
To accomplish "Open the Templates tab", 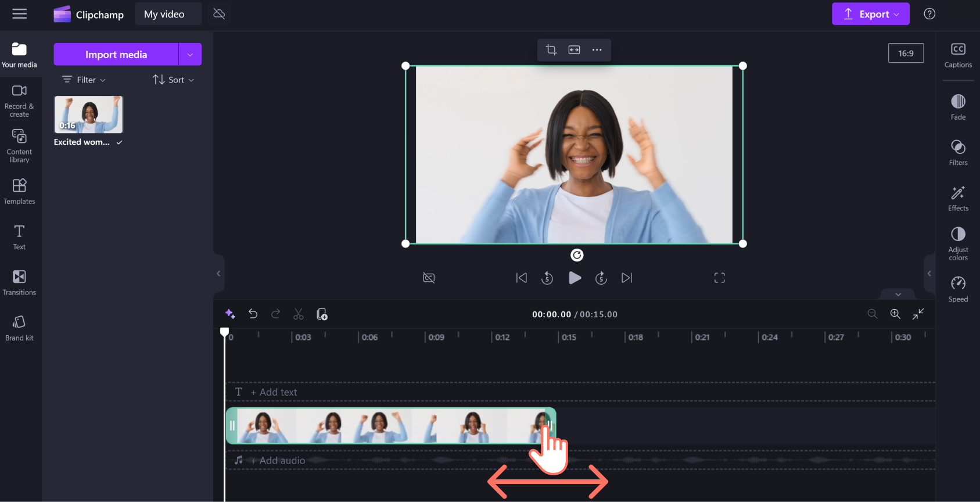I will click(19, 191).
